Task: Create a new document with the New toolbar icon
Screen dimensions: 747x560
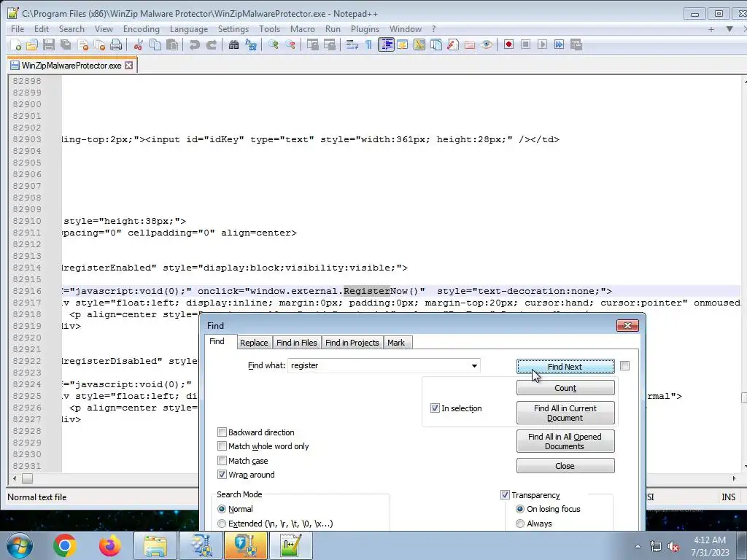Action: click(16, 44)
